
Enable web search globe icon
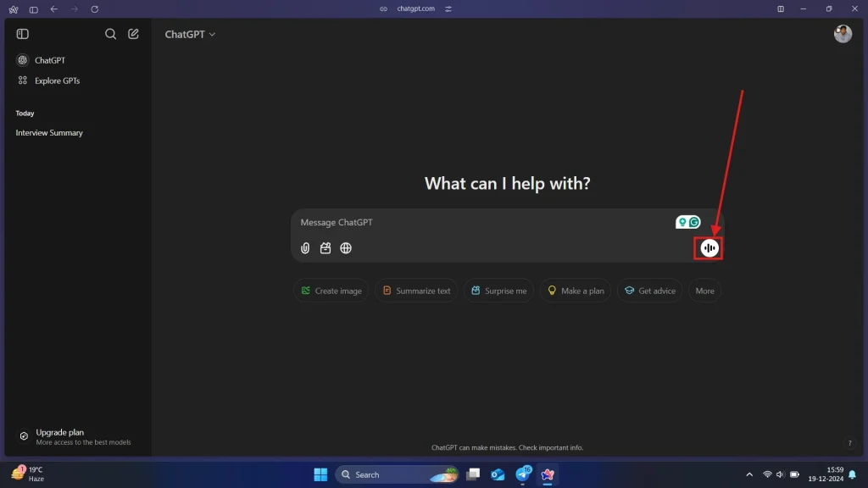346,248
